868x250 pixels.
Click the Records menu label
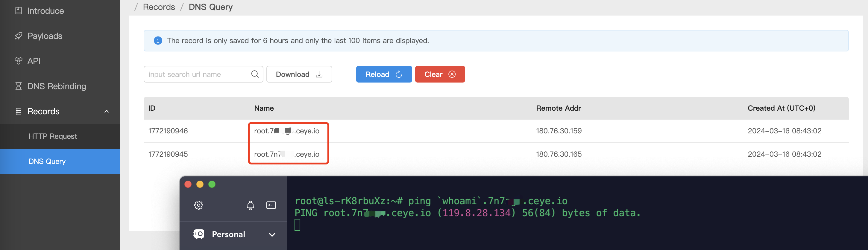(x=43, y=111)
